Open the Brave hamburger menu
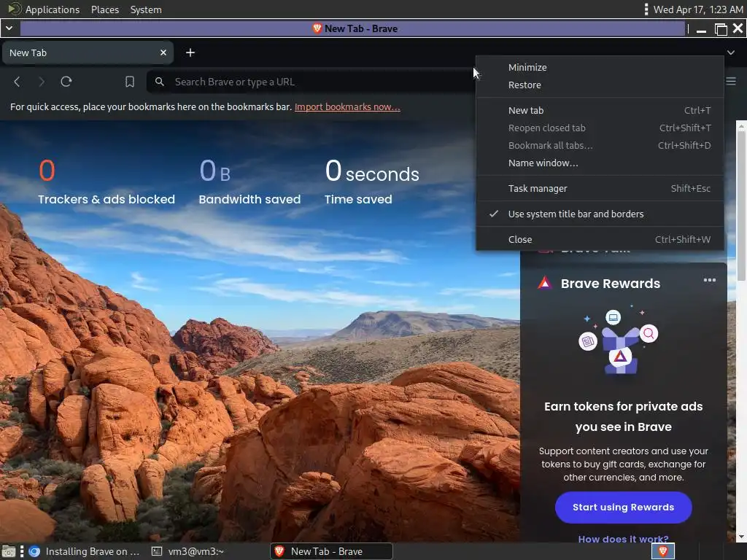Image resolution: width=747 pixels, height=560 pixels. [x=731, y=82]
